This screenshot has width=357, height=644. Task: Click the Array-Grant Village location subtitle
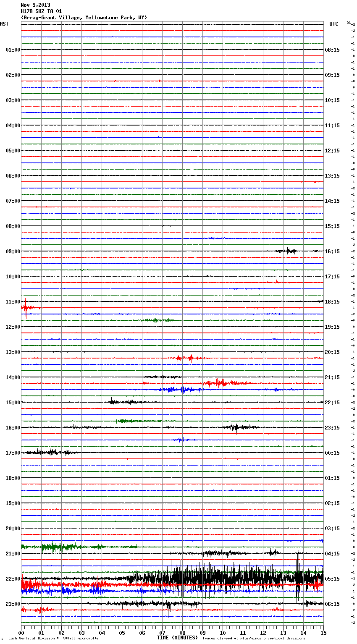[x=84, y=18]
